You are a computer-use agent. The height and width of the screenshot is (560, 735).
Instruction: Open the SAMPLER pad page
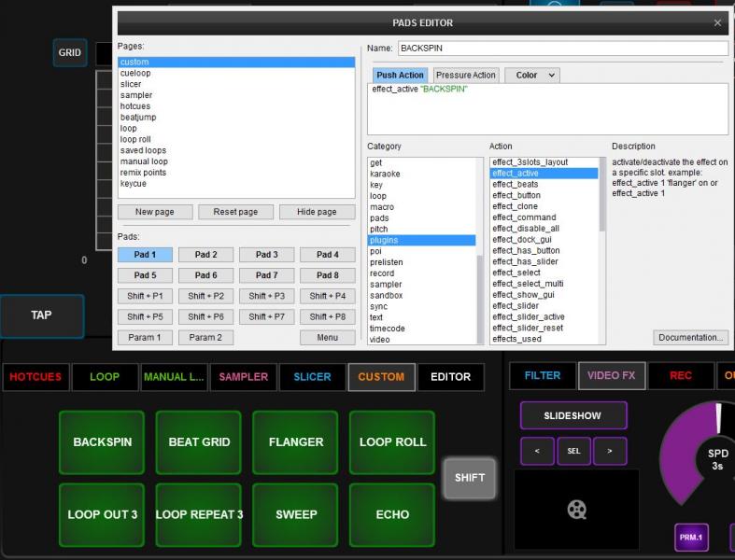243,377
